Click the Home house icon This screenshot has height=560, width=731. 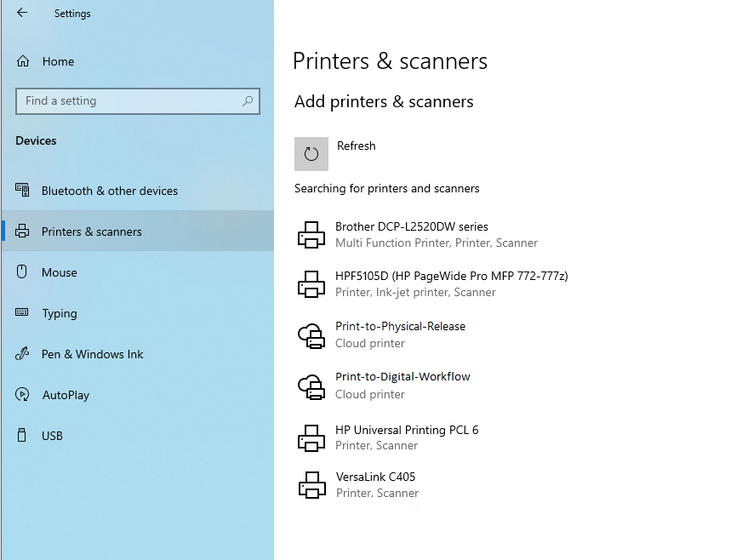pyautogui.click(x=23, y=61)
